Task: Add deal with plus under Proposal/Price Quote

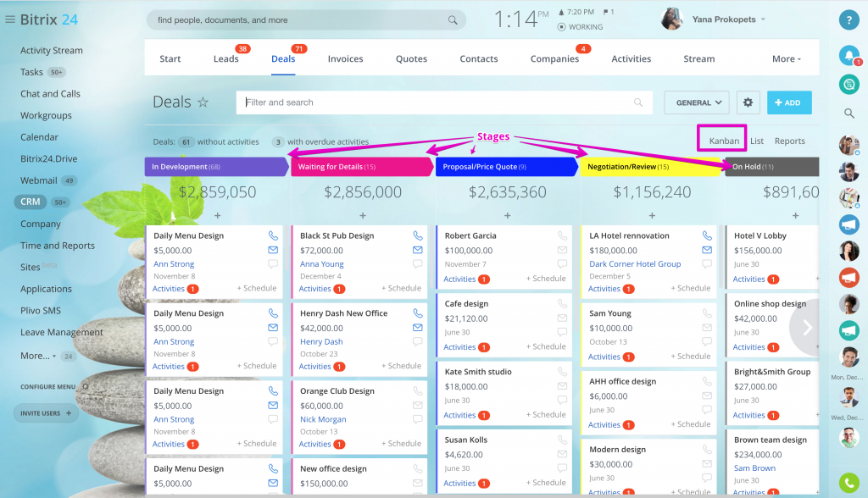Action: [x=507, y=215]
